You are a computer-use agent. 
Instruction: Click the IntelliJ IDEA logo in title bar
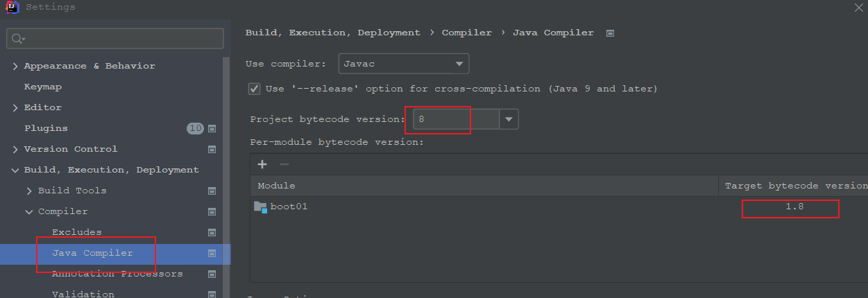click(12, 7)
